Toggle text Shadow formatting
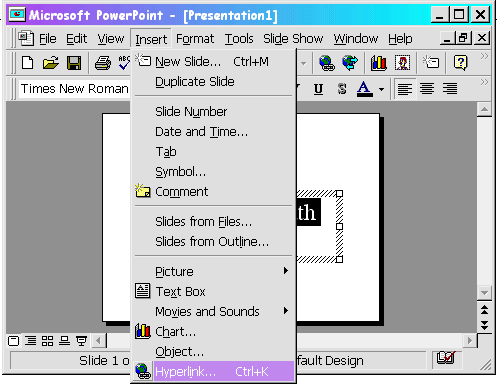Viewport: 497px width, 388px height. 342,89
